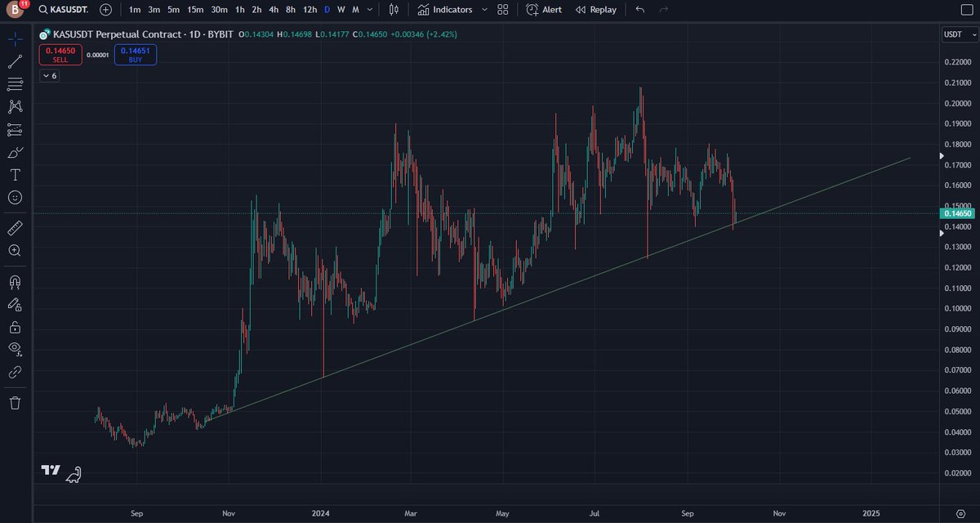Open the USDT currency dropdown
980x523 pixels.
tap(960, 34)
